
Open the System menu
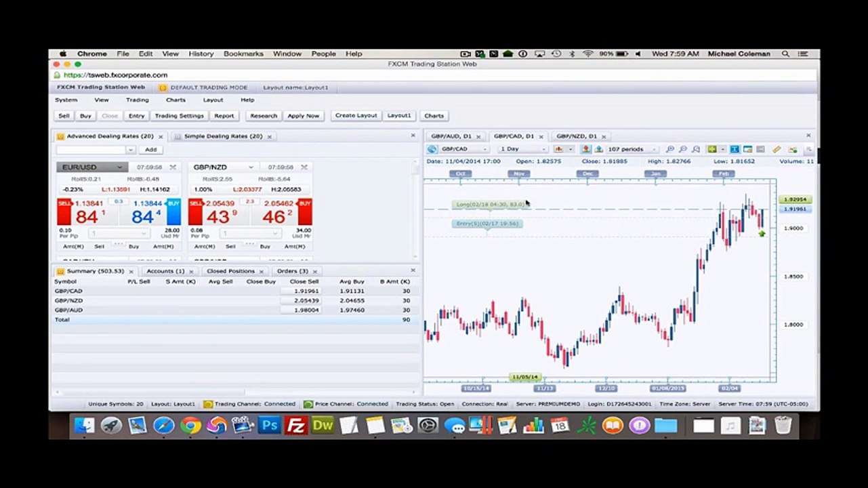66,100
